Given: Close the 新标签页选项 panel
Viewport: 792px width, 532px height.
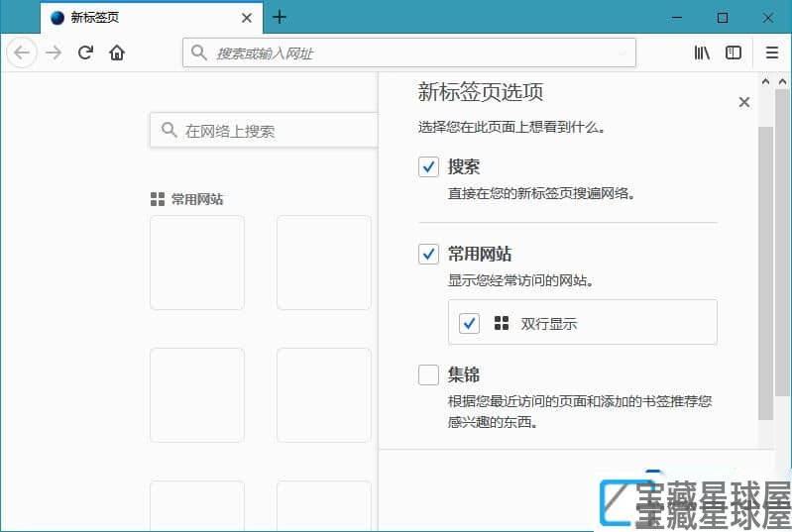Looking at the screenshot, I should pyautogui.click(x=744, y=102).
